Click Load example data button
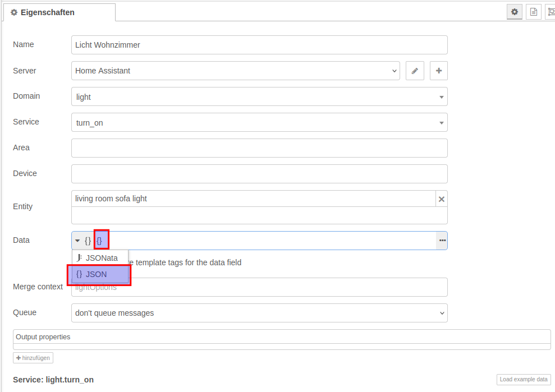This screenshot has height=392, width=555. pyautogui.click(x=523, y=380)
